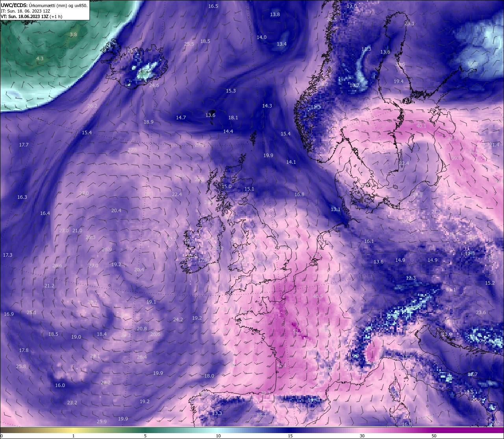This screenshot has width=504, height=439.
Task: Select the 15.1 value over the North Sea
Action: tap(249, 189)
